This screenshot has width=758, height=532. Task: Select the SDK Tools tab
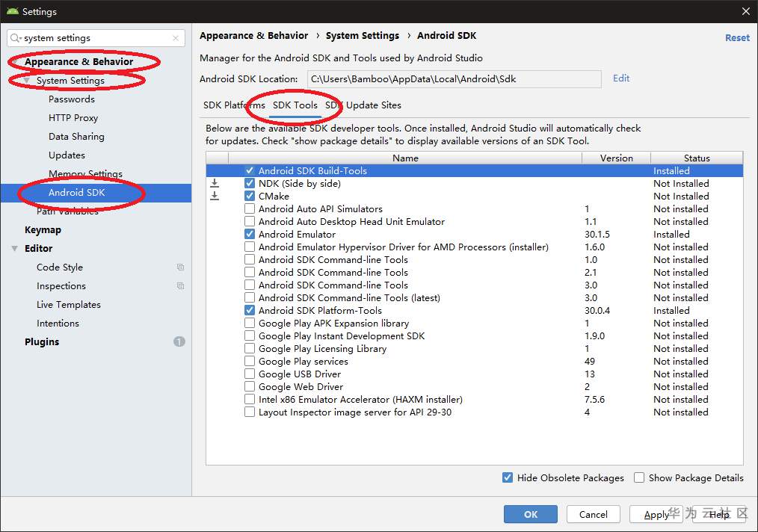point(295,105)
